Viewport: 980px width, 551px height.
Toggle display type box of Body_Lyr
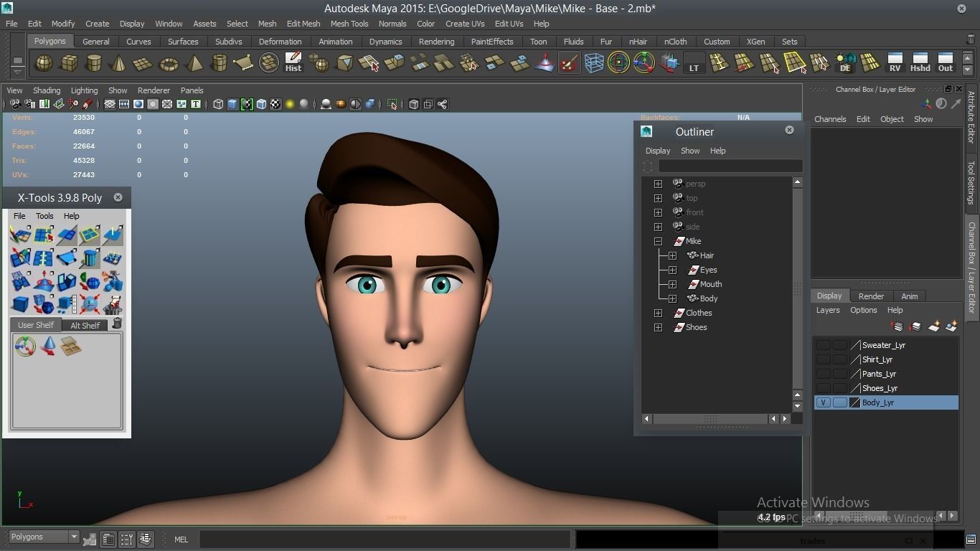coord(839,402)
